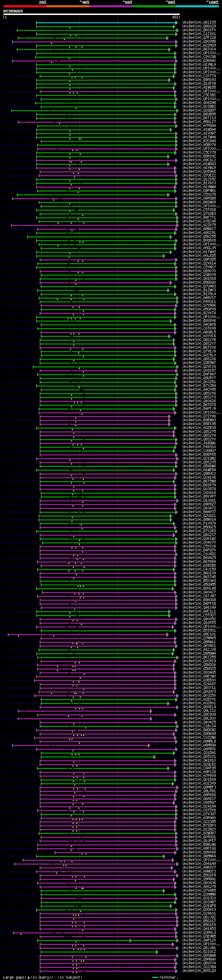Open hit UniRef100_P10979

click(x=199, y=524)
